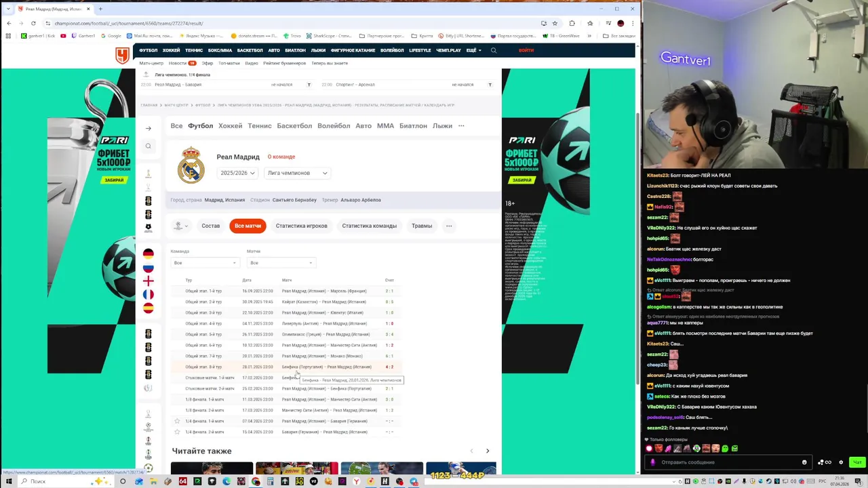Image resolution: width=868 pixels, height=488 pixels.
Task: Open more team sections ellipsis button
Action: pos(449,226)
